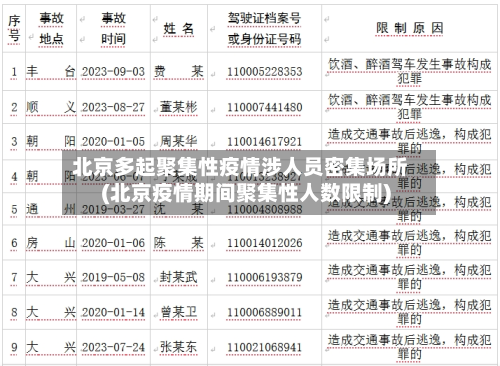This screenshot has height=366, width=500.
Task: Click the name 陈某
Action: [178, 243]
